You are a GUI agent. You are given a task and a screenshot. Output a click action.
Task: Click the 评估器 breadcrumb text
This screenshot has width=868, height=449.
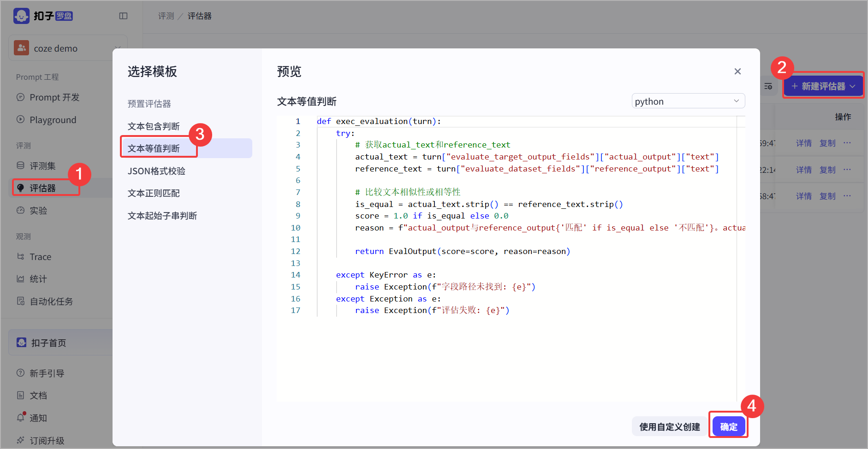tap(199, 16)
